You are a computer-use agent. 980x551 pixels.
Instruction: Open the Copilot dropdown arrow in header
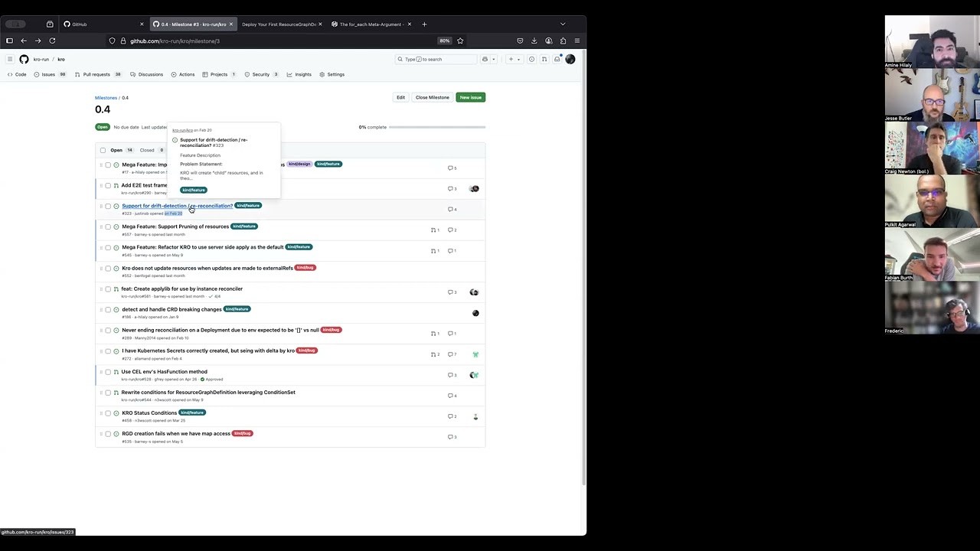[493, 59]
